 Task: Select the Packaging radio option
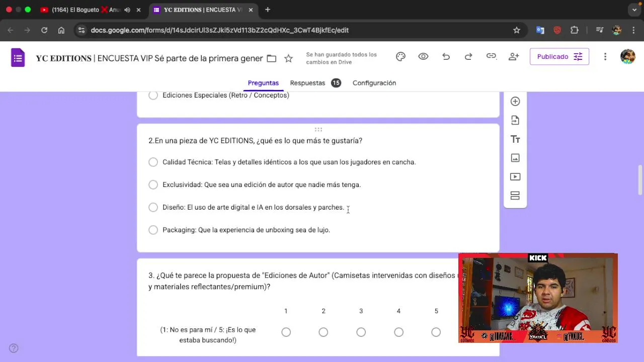153,230
